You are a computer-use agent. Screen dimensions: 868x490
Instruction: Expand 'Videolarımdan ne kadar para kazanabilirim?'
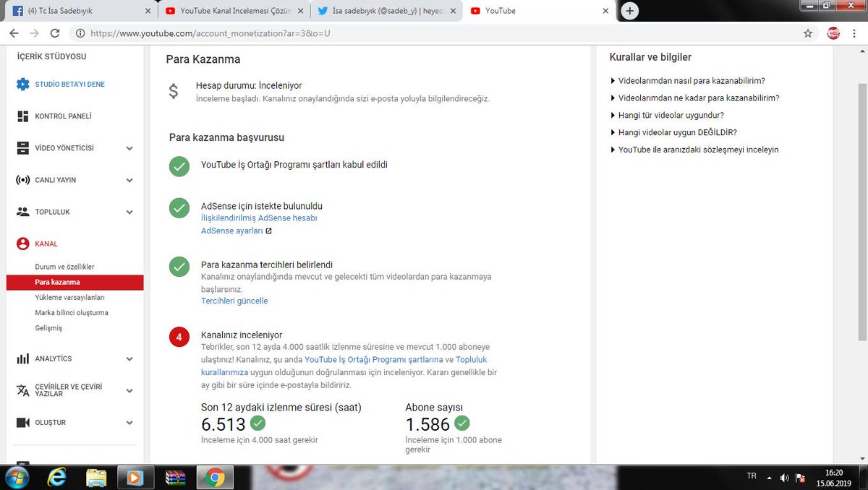(695, 98)
